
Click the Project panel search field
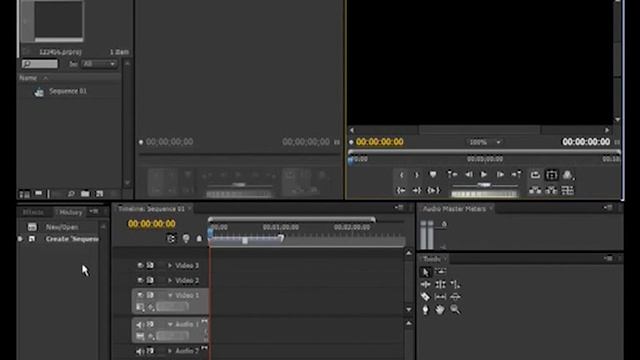[40, 64]
